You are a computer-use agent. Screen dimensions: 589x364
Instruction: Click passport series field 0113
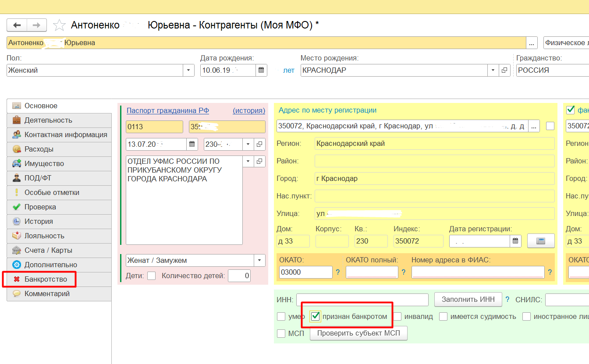click(154, 127)
